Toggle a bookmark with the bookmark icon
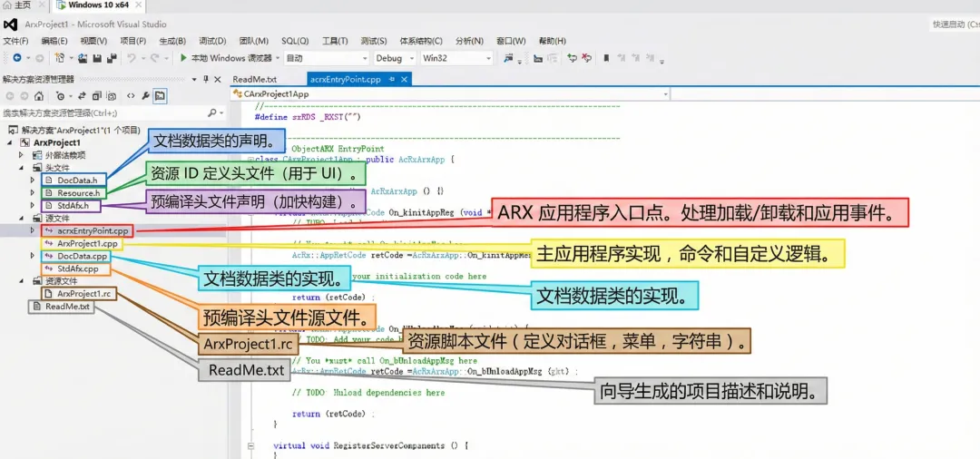Image resolution: width=980 pixels, height=459 pixels. (x=606, y=58)
